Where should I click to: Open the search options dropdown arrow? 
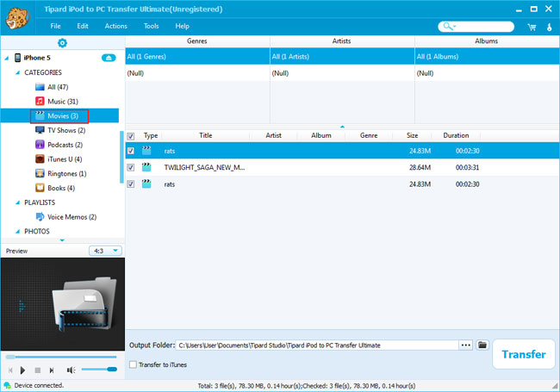tap(455, 26)
